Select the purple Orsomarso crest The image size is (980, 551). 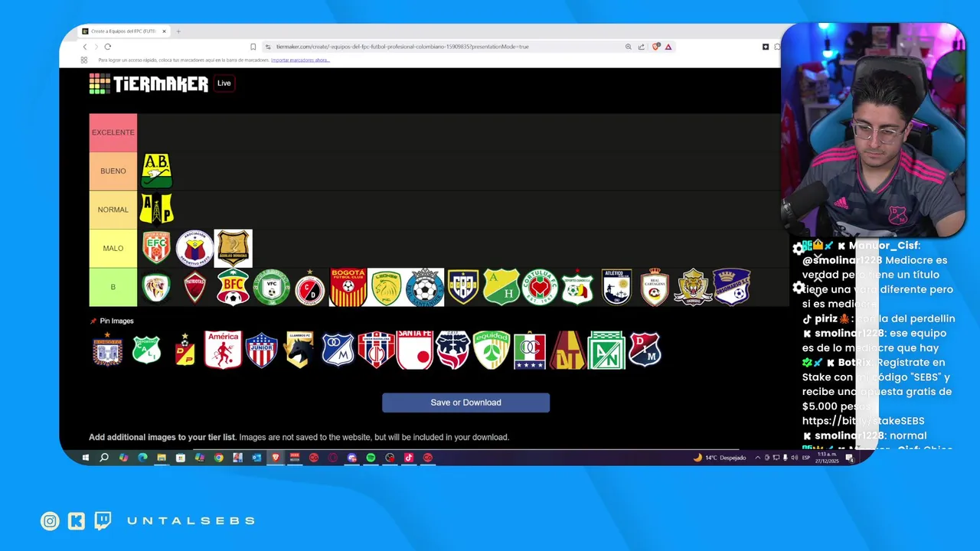coord(731,287)
